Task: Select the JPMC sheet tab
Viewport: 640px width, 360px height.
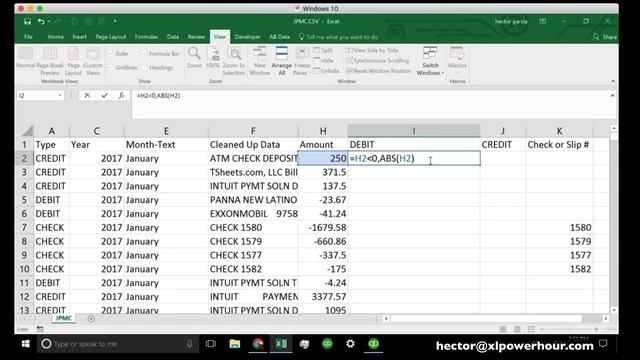Action: click(63, 318)
